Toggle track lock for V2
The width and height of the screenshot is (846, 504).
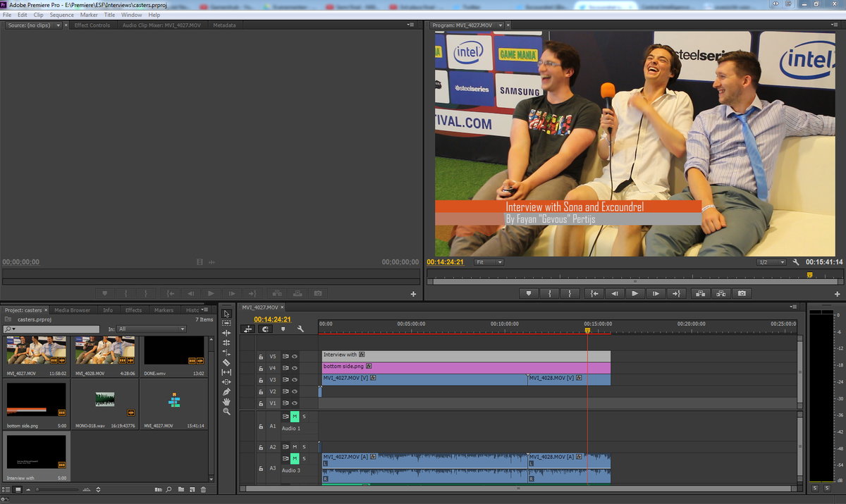pyautogui.click(x=261, y=391)
